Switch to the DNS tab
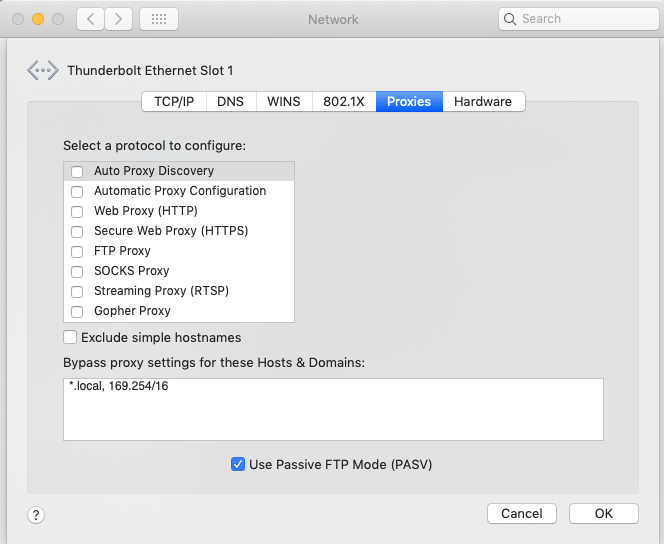Viewport: 664px width, 544px height. click(230, 101)
